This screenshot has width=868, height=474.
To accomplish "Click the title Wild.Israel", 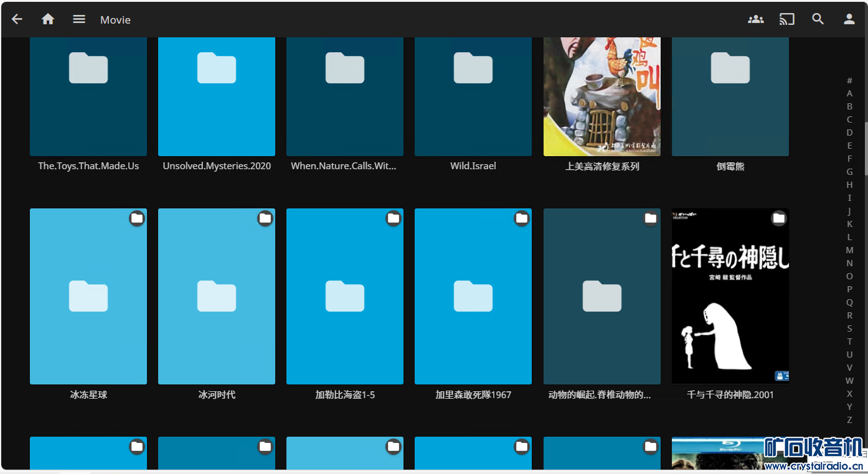I will point(473,166).
